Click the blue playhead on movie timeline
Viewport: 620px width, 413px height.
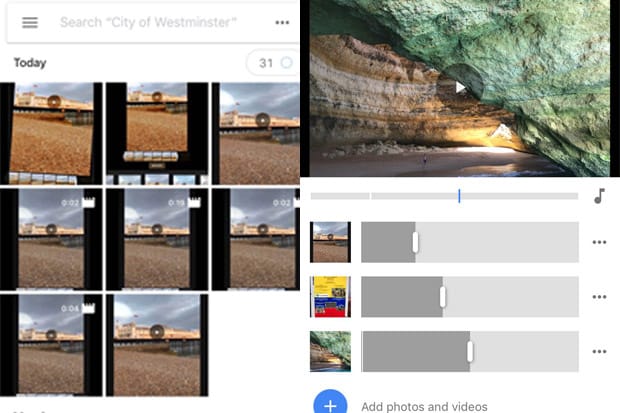pyautogui.click(x=459, y=196)
